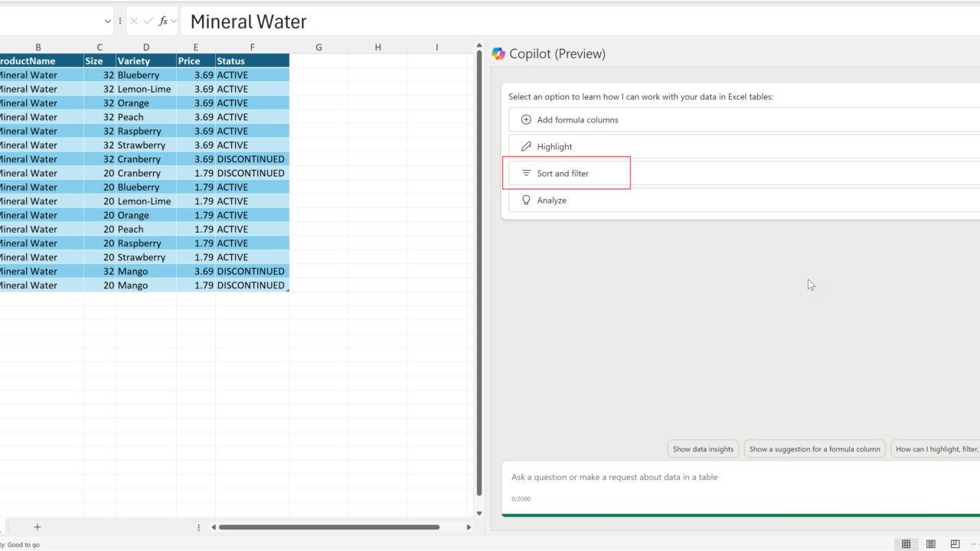Choose the Highlight option in Copilot

click(x=554, y=146)
